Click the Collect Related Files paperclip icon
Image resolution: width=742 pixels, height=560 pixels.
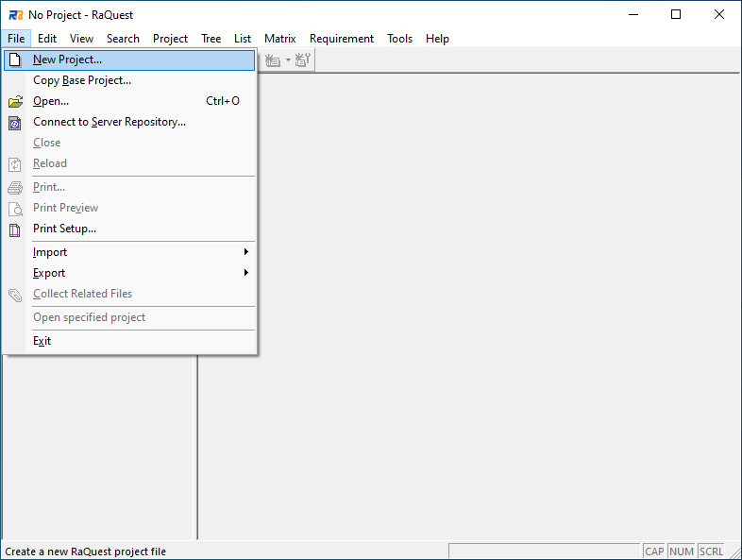pos(15,295)
